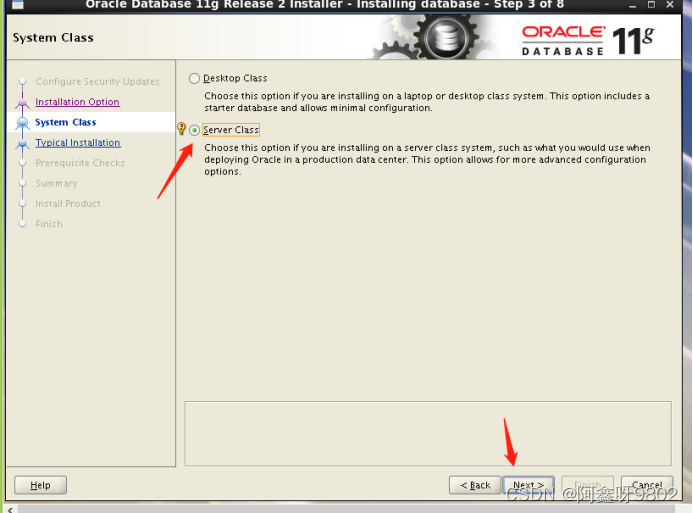Open the Typical Installation step link
Screen dimensions: 693x513
(78, 143)
